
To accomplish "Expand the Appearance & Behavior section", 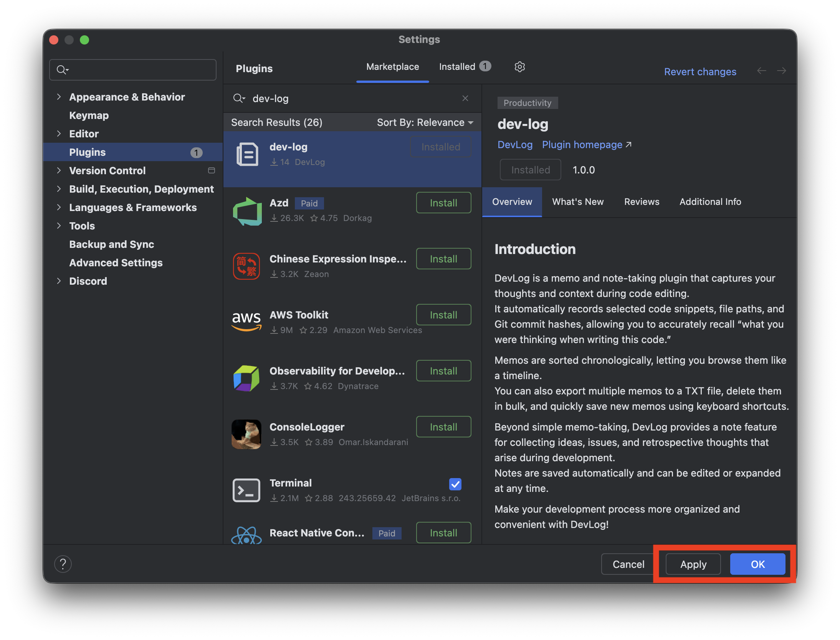I will (59, 97).
